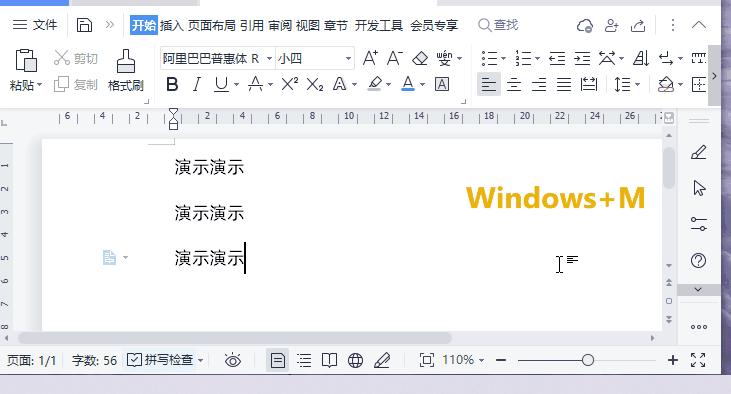The width and height of the screenshot is (731, 394).
Task: Click the 复制 copy button
Action: (76, 84)
